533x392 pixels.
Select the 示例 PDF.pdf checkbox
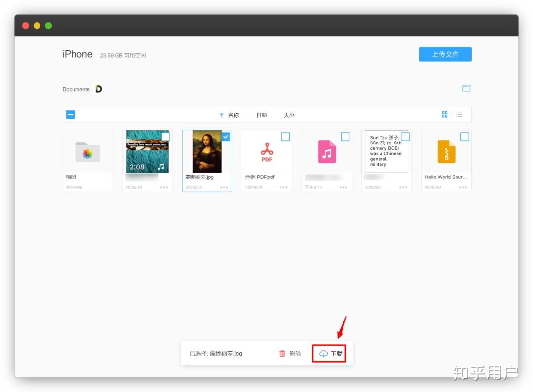[286, 137]
